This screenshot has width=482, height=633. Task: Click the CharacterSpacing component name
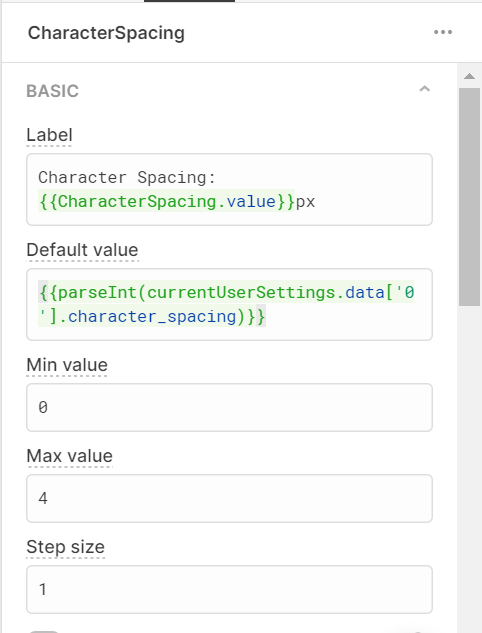(106, 33)
